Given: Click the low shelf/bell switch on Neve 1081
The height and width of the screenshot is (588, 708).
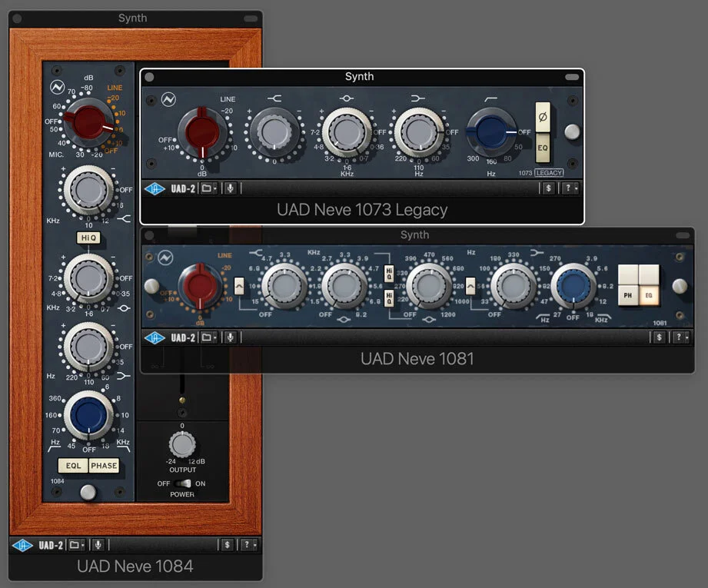Looking at the screenshot, I should [470, 286].
